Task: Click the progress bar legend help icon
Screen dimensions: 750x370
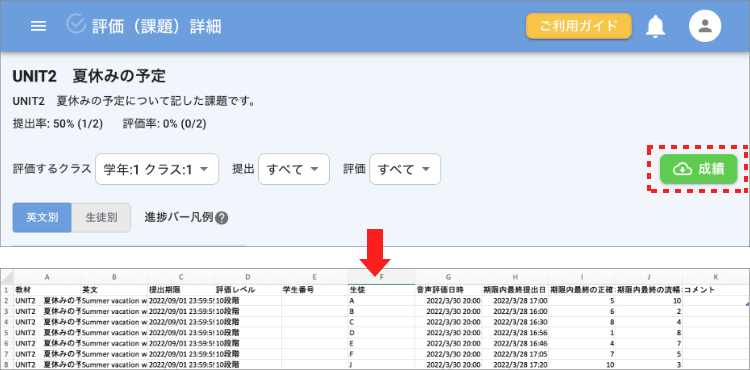Action: coord(221,218)
